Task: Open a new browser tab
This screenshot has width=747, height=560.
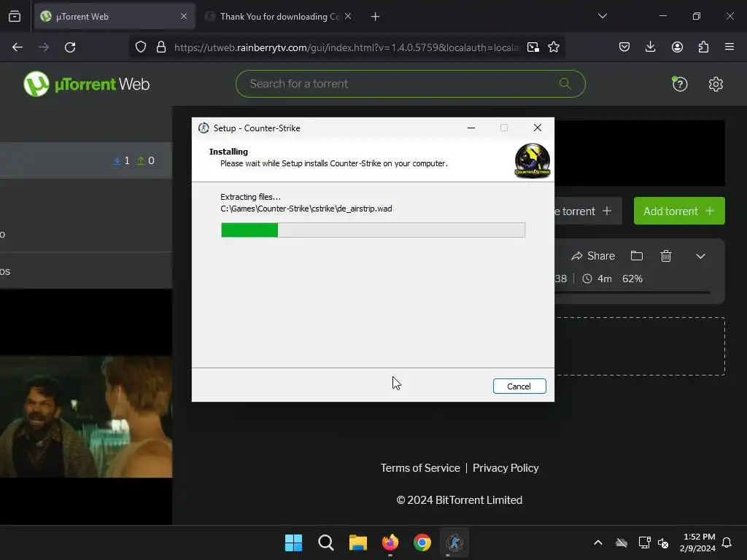Action: tap(376, 17)
